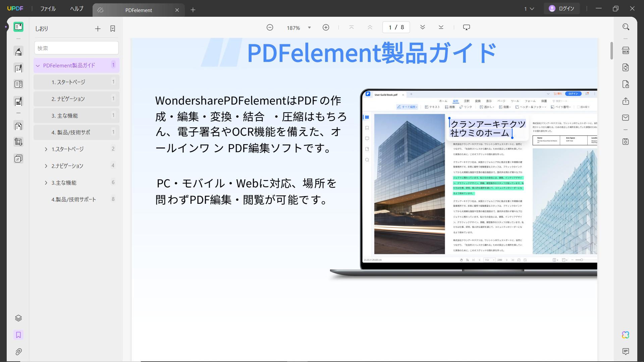Open the zoom level dropdown arrow

(x=309, y=27)
